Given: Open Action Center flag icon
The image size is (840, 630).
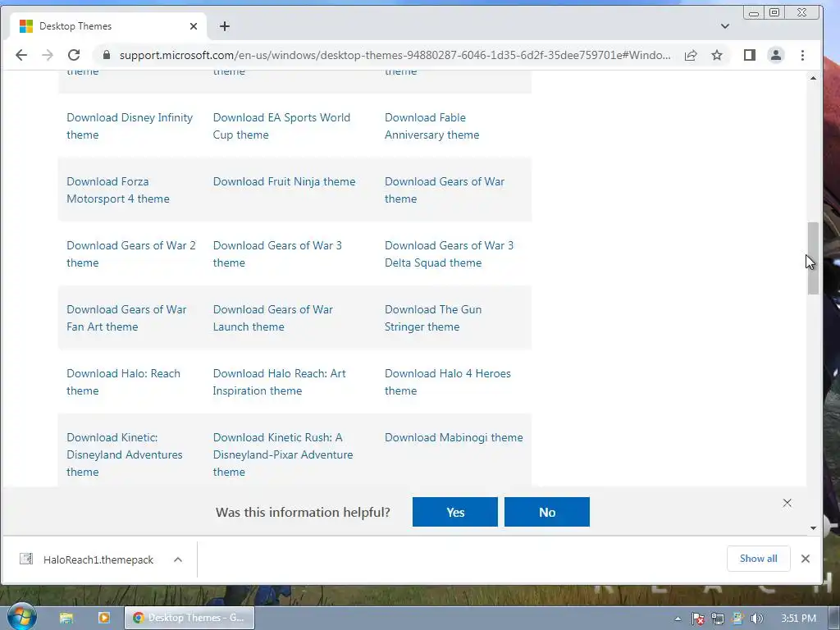Looking at the screenshot, I should tap(697, 619).
